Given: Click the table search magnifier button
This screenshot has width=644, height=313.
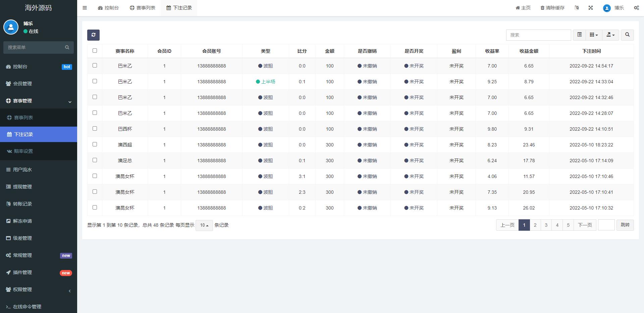Looking at the screenshot, I should coord(627,35).
